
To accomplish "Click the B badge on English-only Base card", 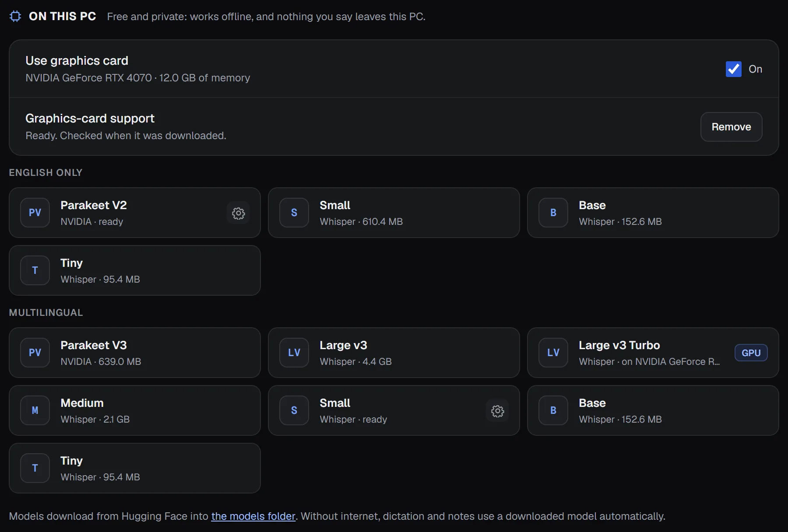I will point(553,213).
